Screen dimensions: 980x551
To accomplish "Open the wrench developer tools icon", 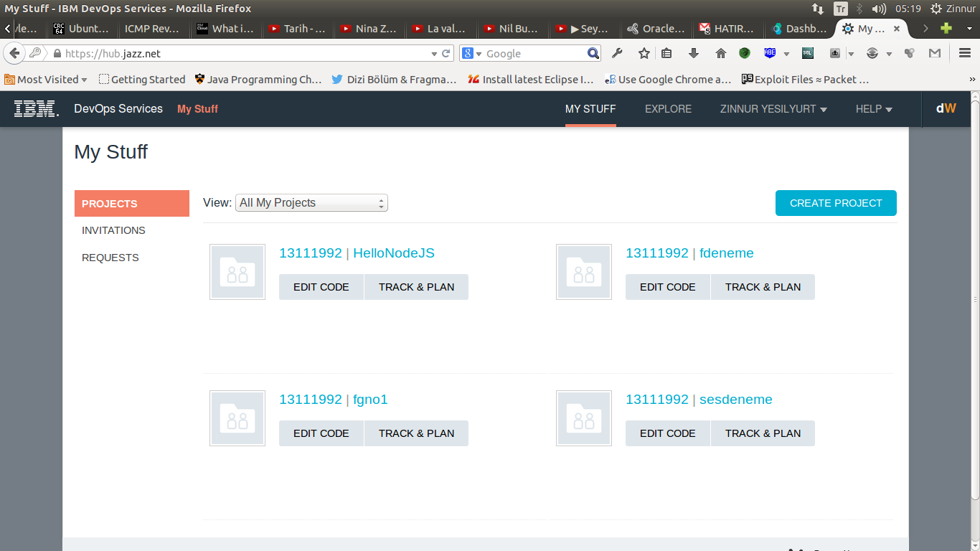I will tap(617, 53).
